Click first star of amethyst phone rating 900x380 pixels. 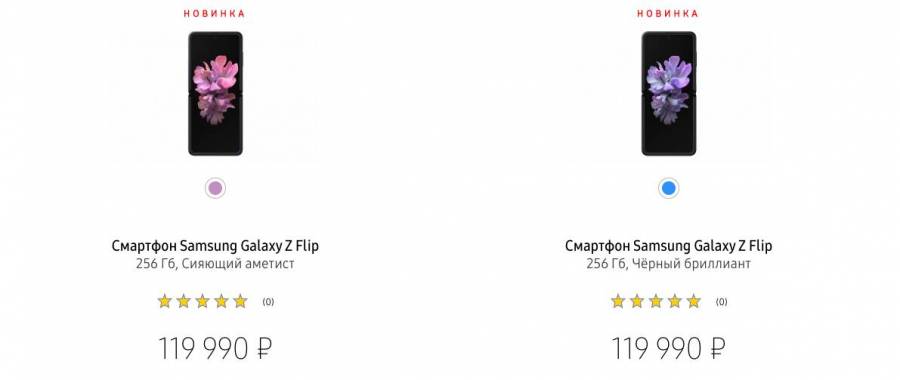click(x=165, y=301)
